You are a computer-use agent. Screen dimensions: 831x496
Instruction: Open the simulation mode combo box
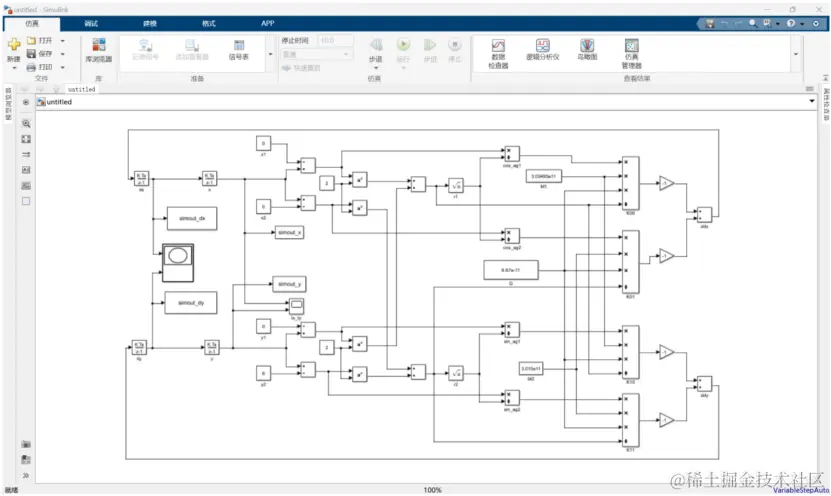pos(316,54)
